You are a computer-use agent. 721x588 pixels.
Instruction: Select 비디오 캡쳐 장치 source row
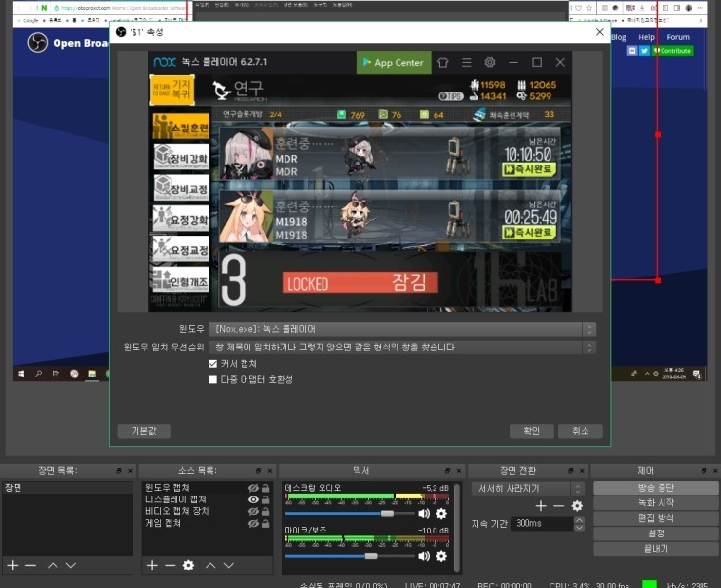207,511
